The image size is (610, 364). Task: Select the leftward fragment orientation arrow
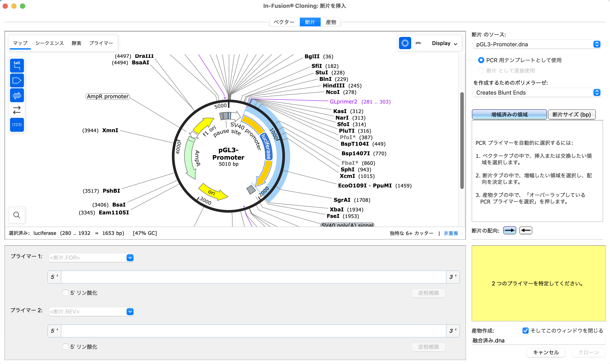(526, 230)
